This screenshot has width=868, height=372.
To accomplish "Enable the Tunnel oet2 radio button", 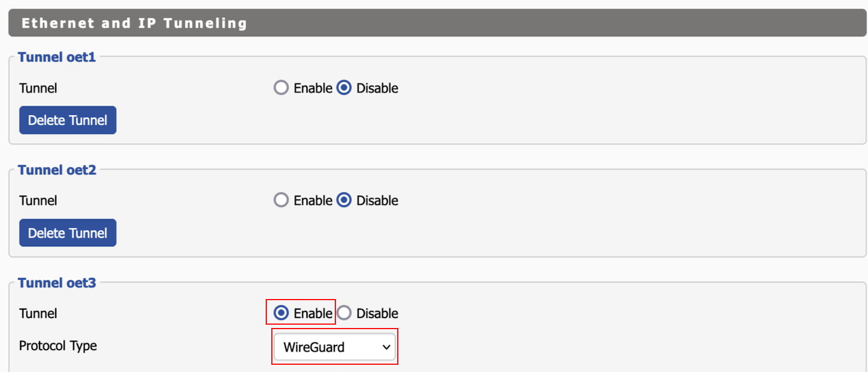I will tap(282, 200).
